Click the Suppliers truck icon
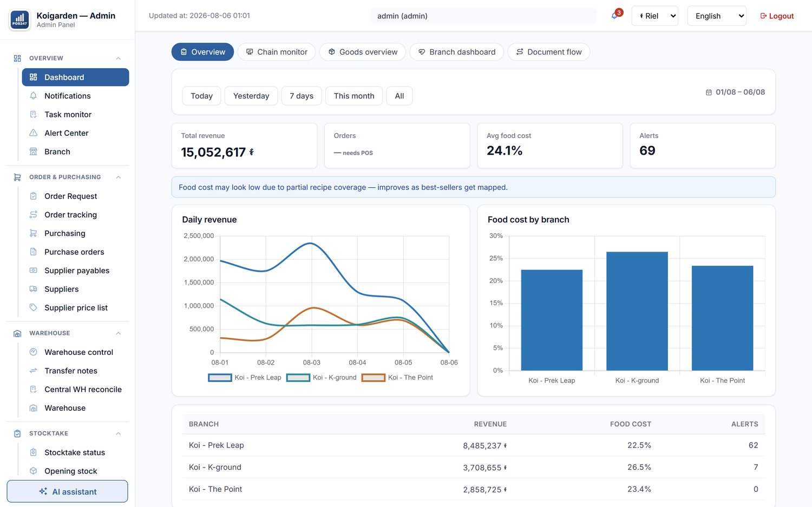812x507 pixels. [33, 289]
